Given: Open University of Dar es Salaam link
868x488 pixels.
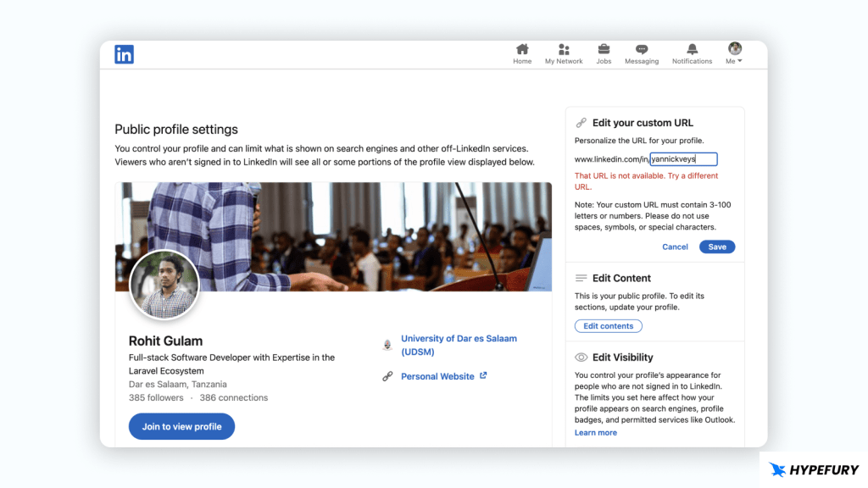Looking at the screenshot, I should tap(459, 344).
